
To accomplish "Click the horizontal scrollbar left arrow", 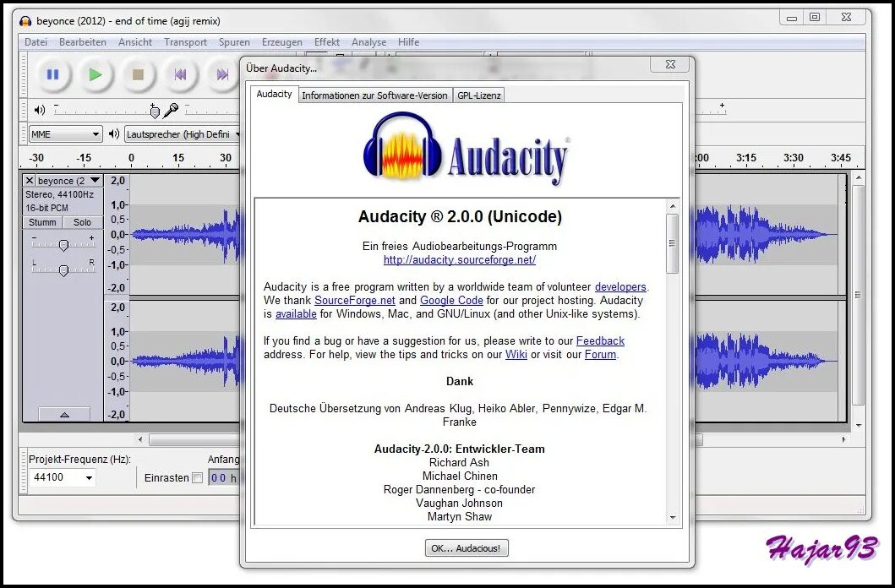I will pyautogui.click(x=140, y=439).
